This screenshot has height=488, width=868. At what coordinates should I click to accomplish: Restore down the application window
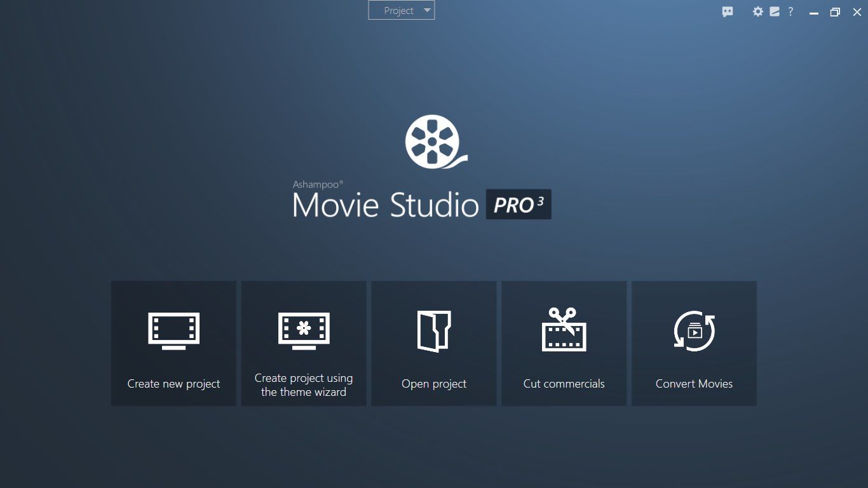click(x=835, y=12)
